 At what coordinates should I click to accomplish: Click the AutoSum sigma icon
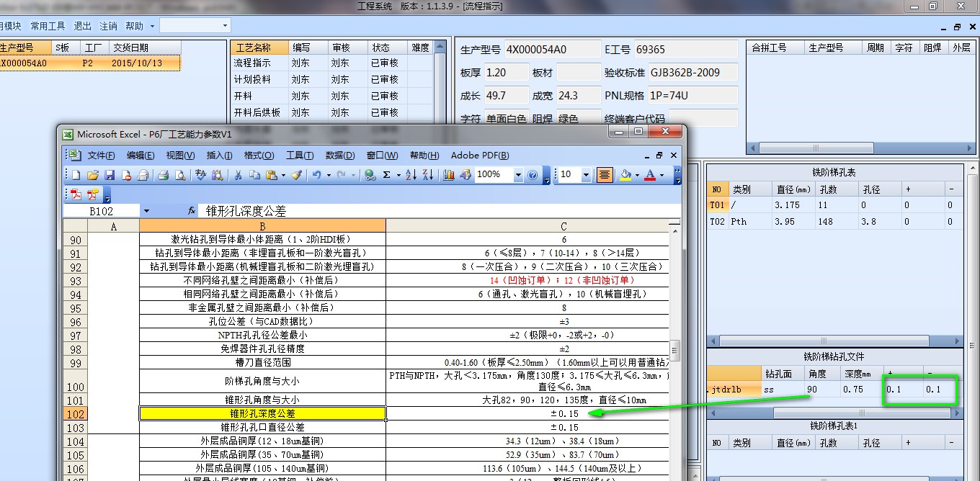pos(387,174)
